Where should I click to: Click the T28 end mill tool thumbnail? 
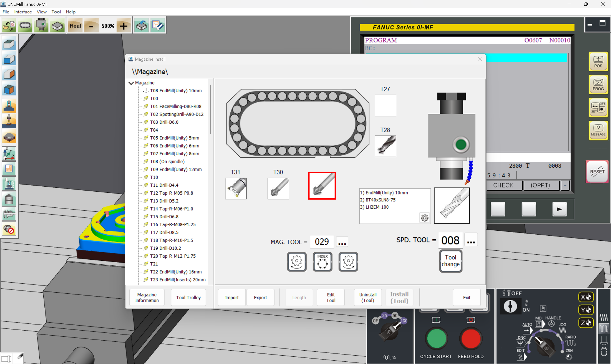pyautogui.click(x=385, y=146)
